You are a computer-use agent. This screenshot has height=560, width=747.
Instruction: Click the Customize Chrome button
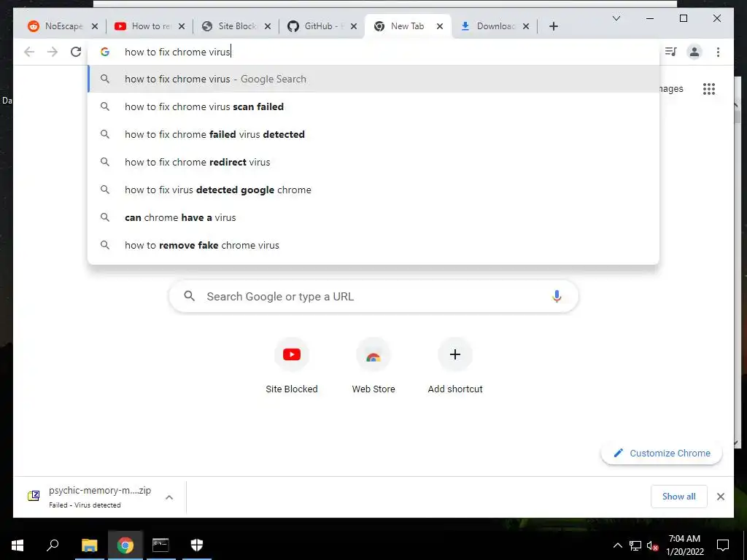point(662,454)
